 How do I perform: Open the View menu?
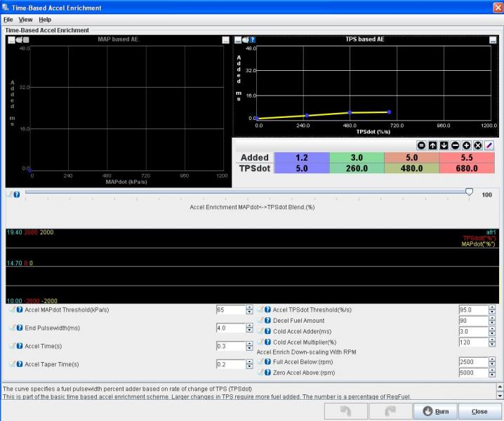pyautogui.click(x=25, y=20)
